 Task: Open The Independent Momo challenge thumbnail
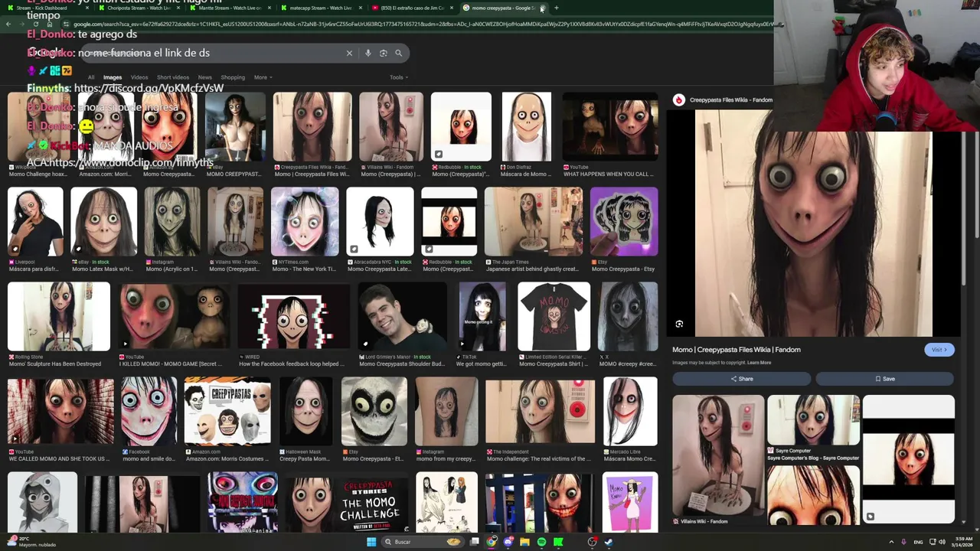pos(540,412)
